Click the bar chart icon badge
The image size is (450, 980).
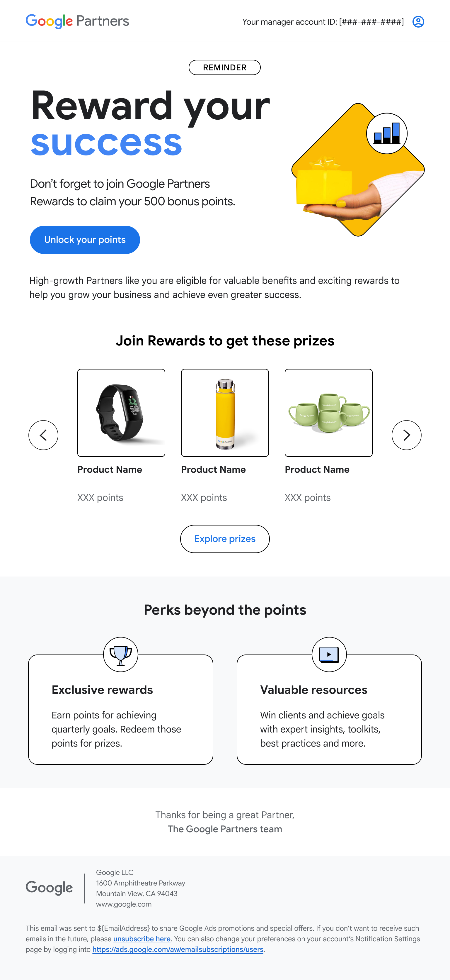tap(386, 133)
